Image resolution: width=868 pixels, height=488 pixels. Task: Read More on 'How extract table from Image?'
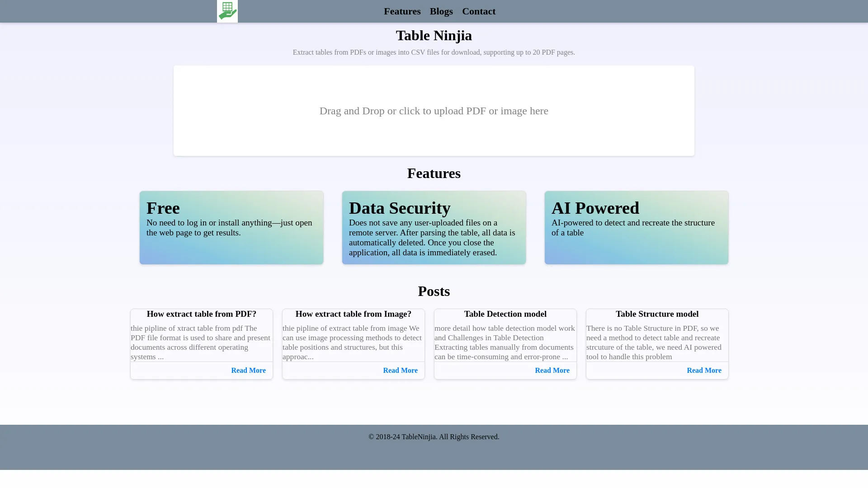point(400,370)
